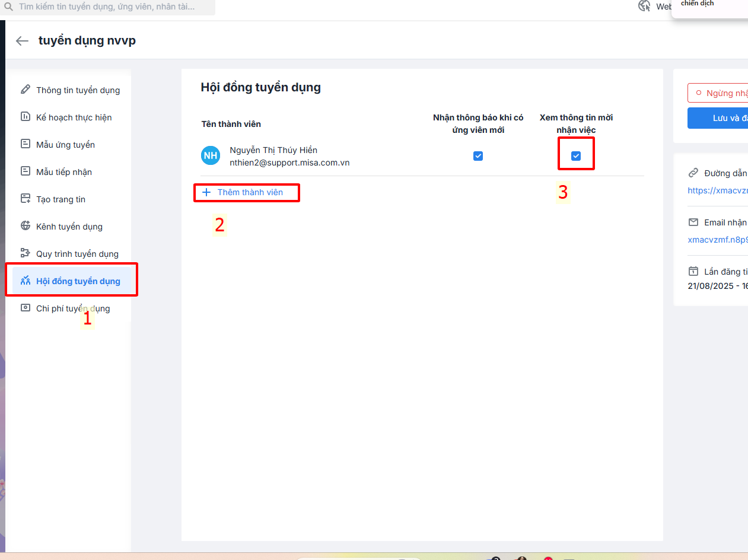
Task: Select Mẫu tiếp nhận in sidebar
Action: click(x=71, y=172)
